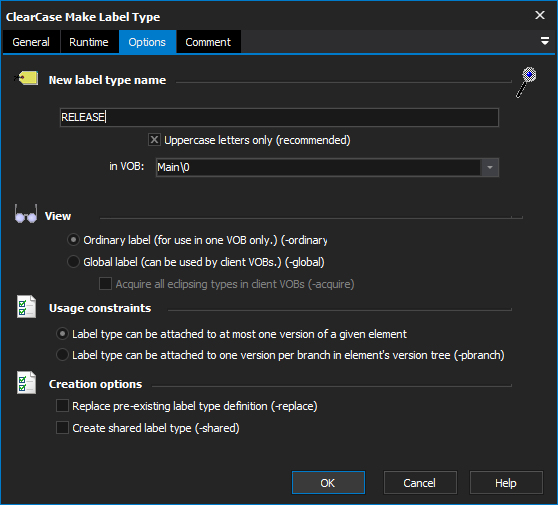This screenshot has height=505, width=558.
Task: Click the OK button
Action: point(328,483)
